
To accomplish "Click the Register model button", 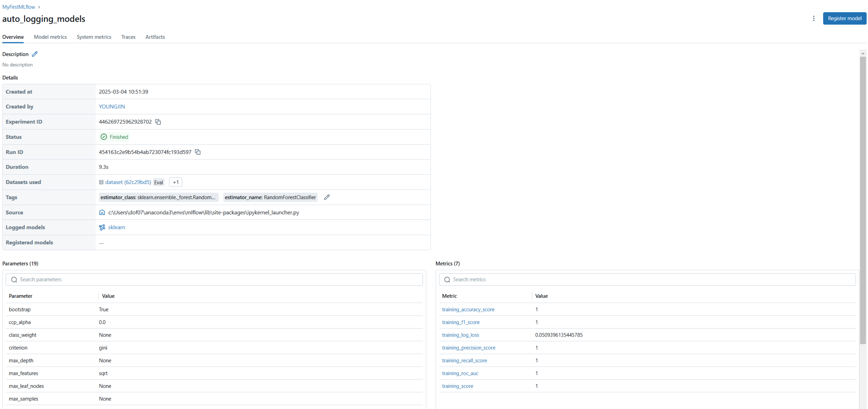I will [844, 18].
